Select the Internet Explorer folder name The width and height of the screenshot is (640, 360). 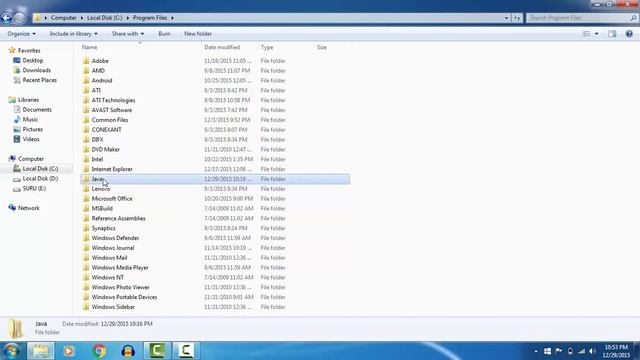coord(112,169)
